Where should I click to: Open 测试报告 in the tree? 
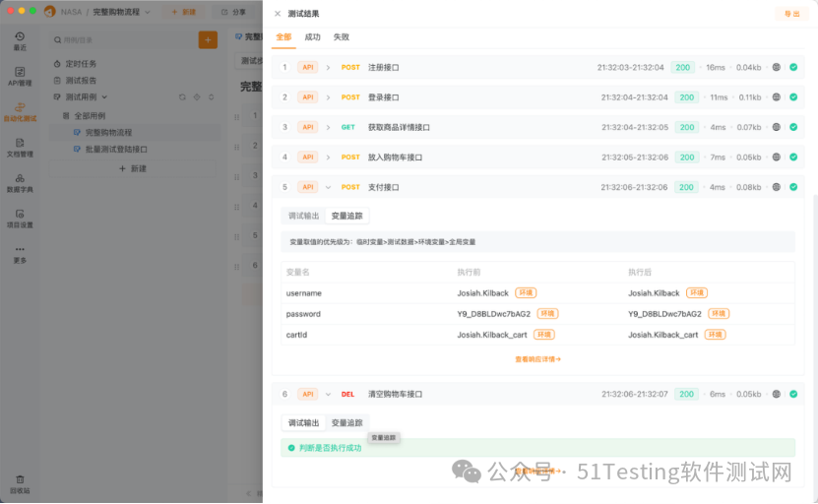coord(75,81)
